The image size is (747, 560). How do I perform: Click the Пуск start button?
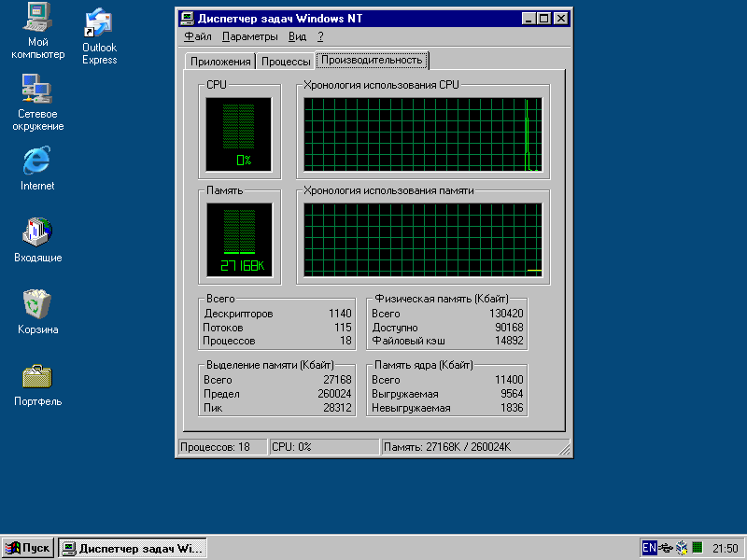pyautogui.click(x=28, y=548)
